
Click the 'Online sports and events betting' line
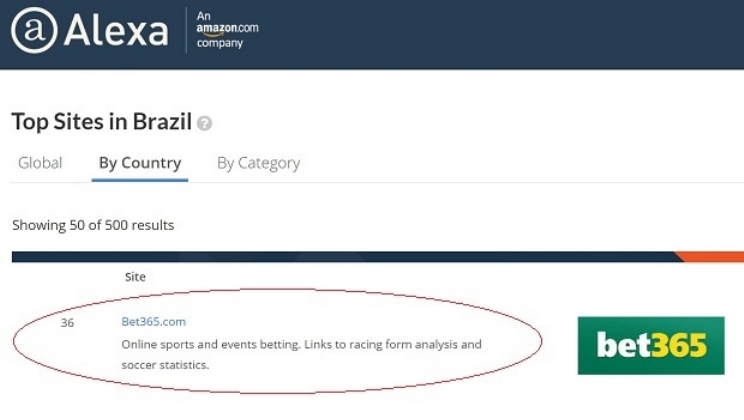[x=300, y=344]
